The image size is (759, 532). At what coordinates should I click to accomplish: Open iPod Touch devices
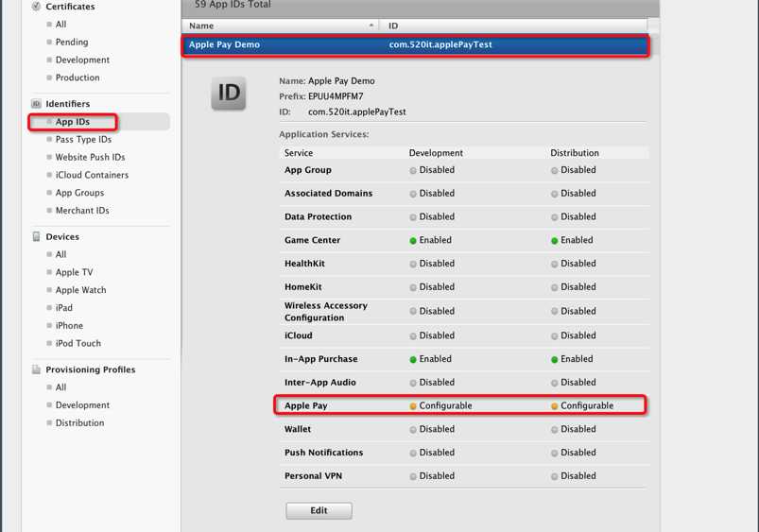[78, 343]
